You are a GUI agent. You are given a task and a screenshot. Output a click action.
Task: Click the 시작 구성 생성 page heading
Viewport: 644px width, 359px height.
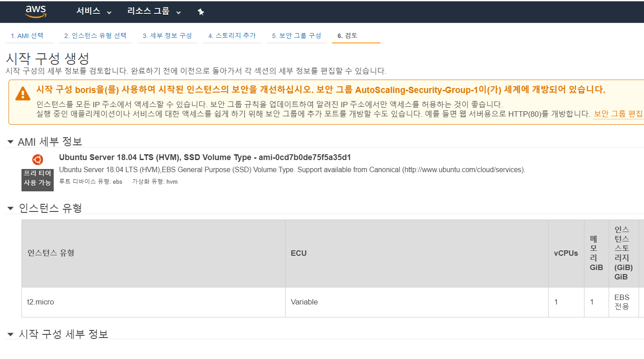(47, 59)
